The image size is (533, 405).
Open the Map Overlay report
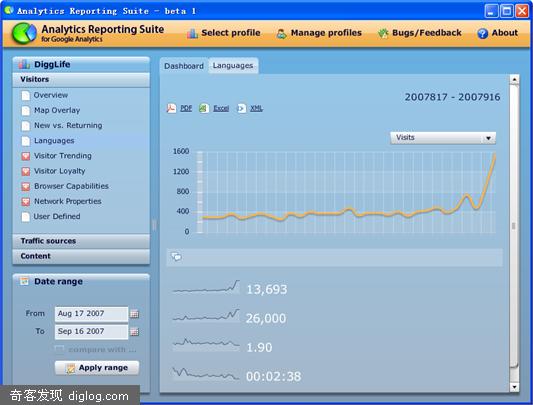pyautogui.click(x=57, y=111)
